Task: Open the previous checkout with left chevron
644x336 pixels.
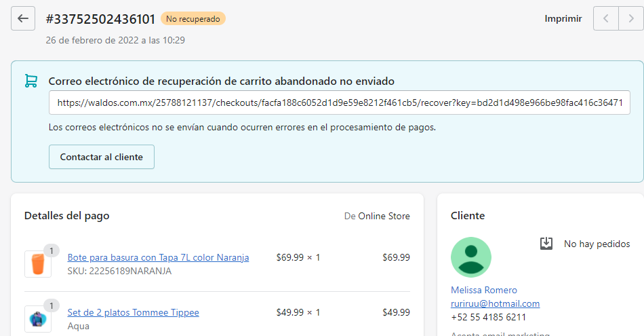Action: point(606,18)
